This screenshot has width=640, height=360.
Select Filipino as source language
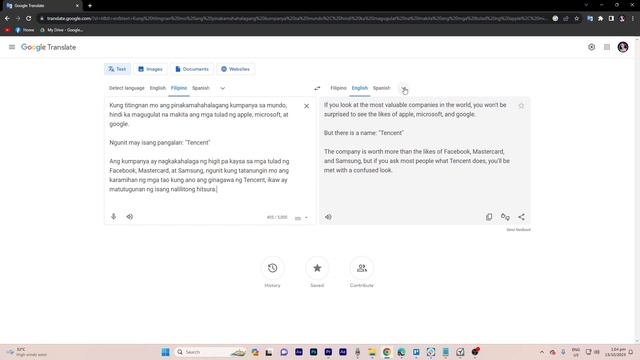tap(179, 88)
